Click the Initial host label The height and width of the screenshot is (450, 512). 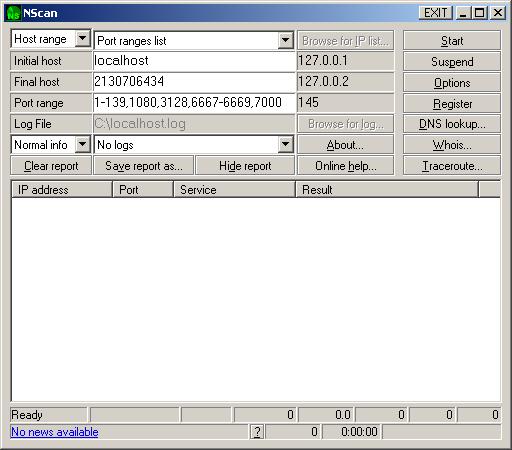click(38, 61)
